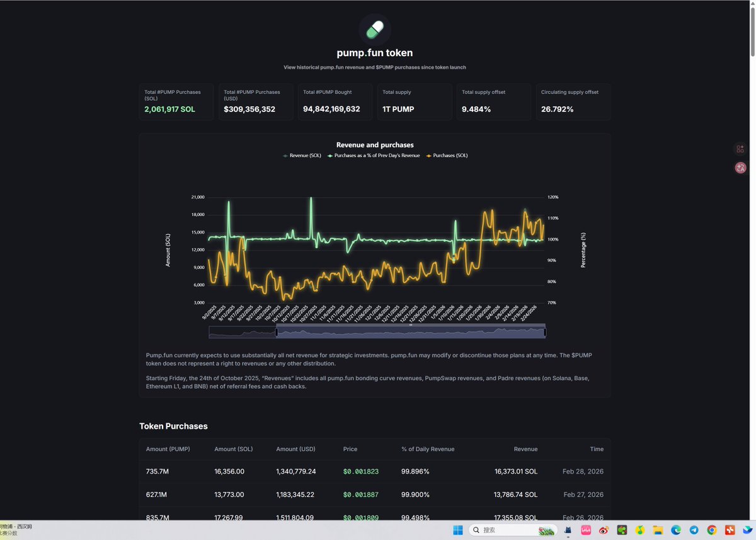Click the 13,773.00 SOL amount cell

pyautogui.click(x=229, y=495)
